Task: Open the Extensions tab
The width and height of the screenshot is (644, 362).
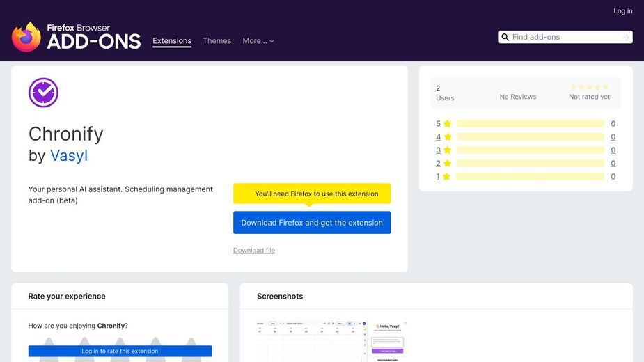Action: [172, 40]
